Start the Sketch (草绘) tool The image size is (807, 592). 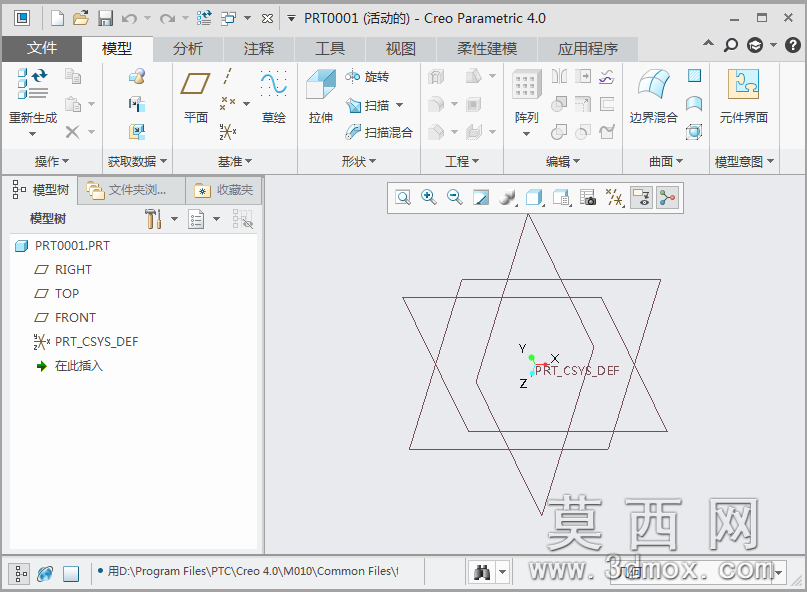point(273,97)
